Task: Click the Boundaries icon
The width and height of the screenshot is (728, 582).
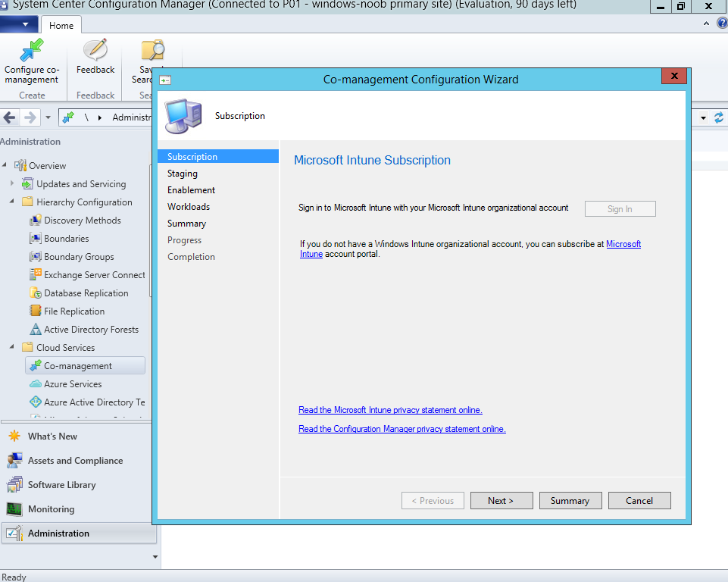Action: pos(36,238)
